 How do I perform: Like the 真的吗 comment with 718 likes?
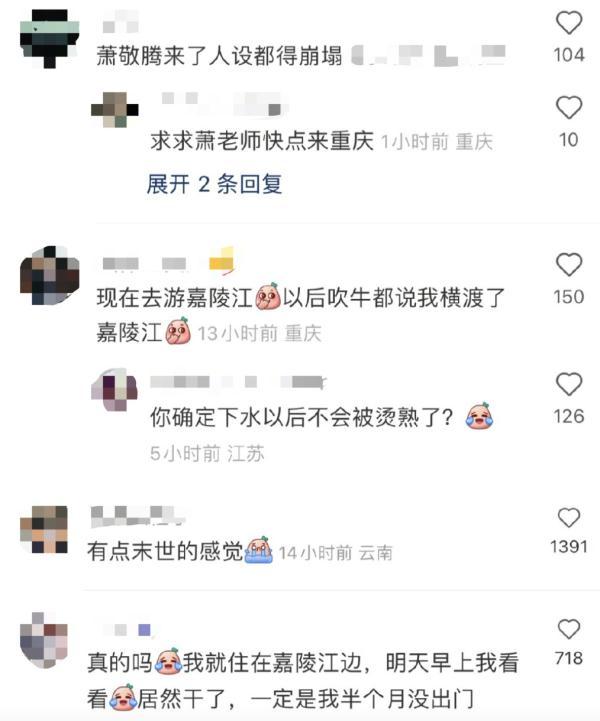tap(569, 629)
